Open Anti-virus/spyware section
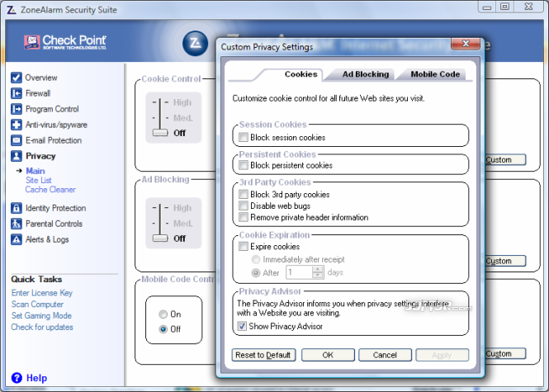The width and height of the screenshot is (549, 392). [x=56, y=125]
